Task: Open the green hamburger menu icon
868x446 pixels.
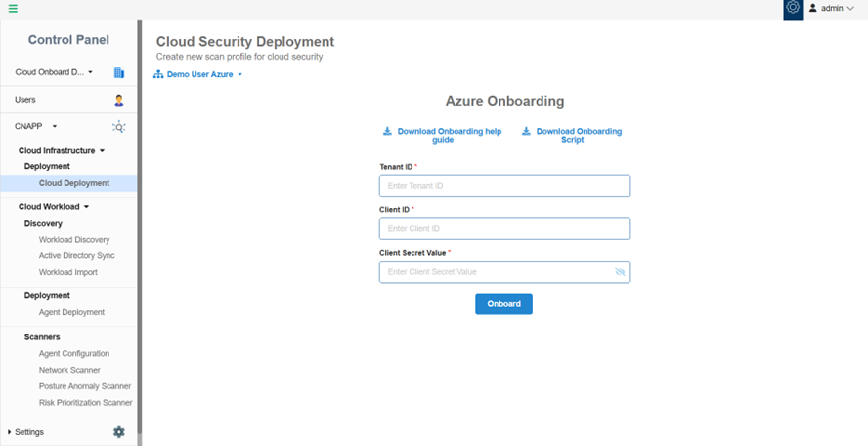Action: [13, 8]
